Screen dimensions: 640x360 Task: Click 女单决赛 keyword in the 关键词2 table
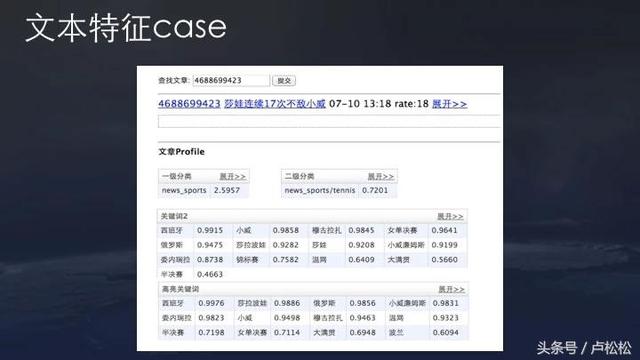coord(402,230)
